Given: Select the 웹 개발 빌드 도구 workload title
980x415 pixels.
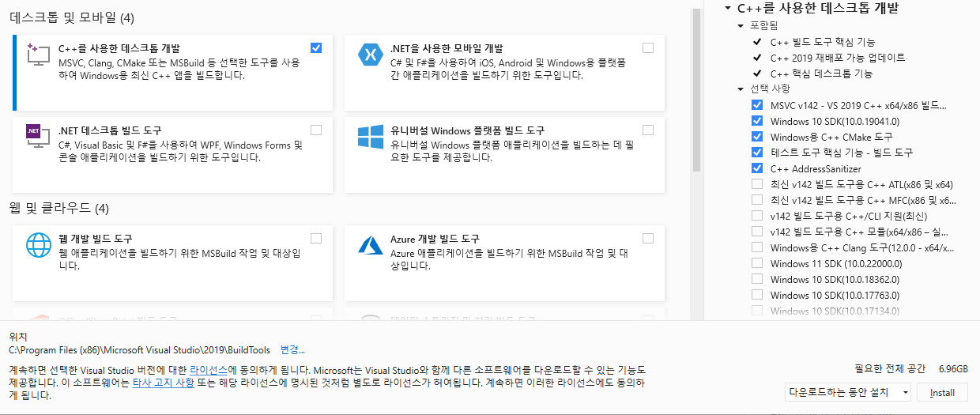Looking at the screenshot, I should [x=96, y=239].
